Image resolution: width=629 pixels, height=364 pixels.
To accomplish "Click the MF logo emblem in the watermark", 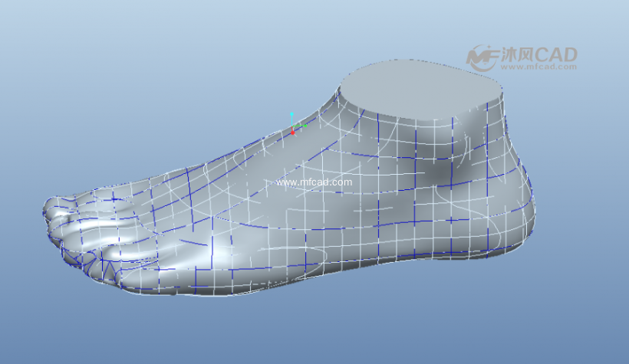I will click(x=482, y=56).
